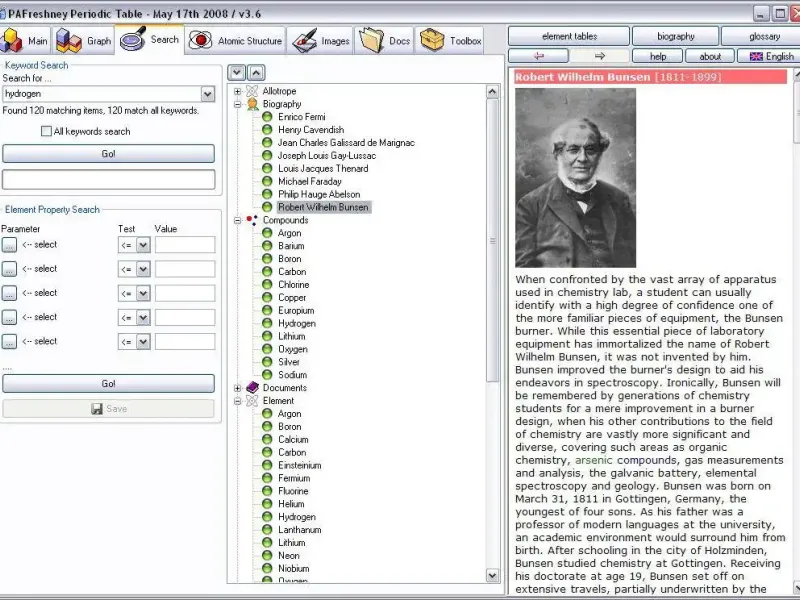This screenshot has width=800, height=600.
Task: Collapse the Element tree node
Action: pyautogui.click(x=238, y=401)
